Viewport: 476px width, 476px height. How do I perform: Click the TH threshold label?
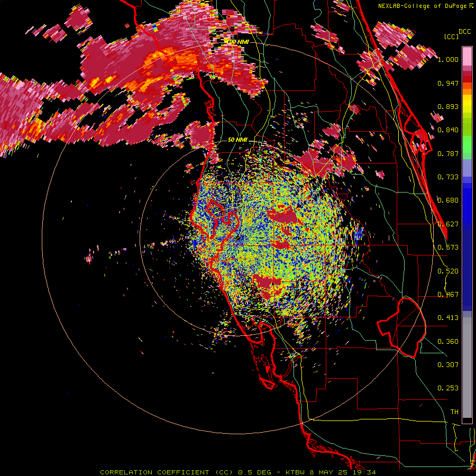[454, 412]
